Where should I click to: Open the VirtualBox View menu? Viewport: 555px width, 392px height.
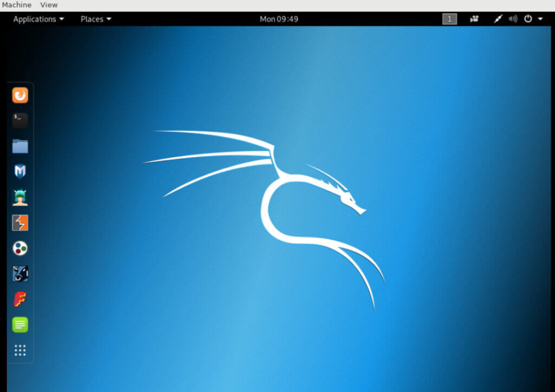[49, 5]
